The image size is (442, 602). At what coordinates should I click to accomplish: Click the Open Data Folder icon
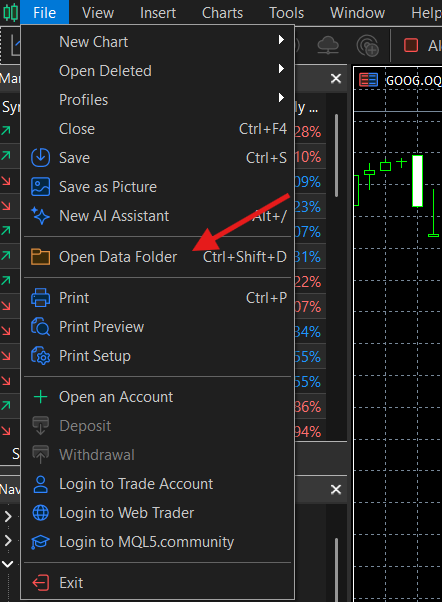tap(40, 257)
